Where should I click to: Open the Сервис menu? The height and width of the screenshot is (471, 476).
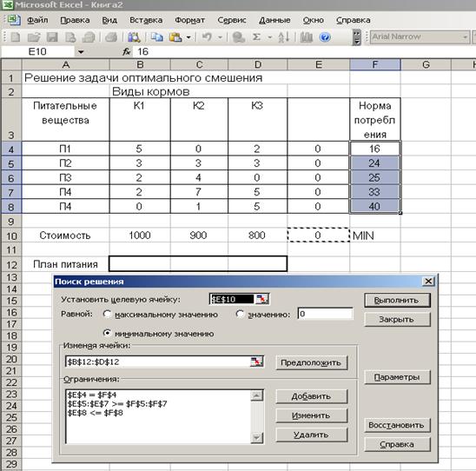click(232, 20)
